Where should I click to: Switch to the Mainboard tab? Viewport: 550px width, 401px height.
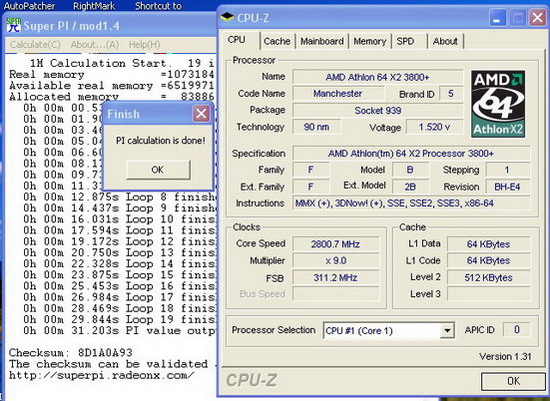[322, 41]
